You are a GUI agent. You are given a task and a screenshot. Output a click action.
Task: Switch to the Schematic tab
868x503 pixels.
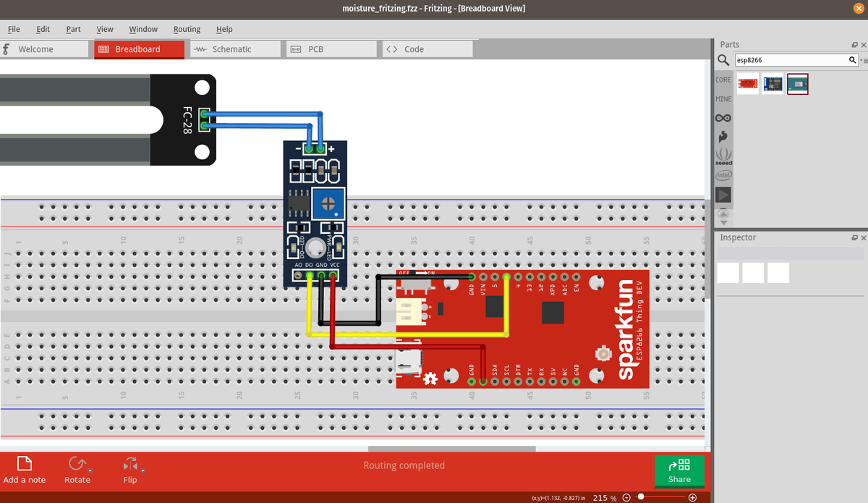click(234, 48)
